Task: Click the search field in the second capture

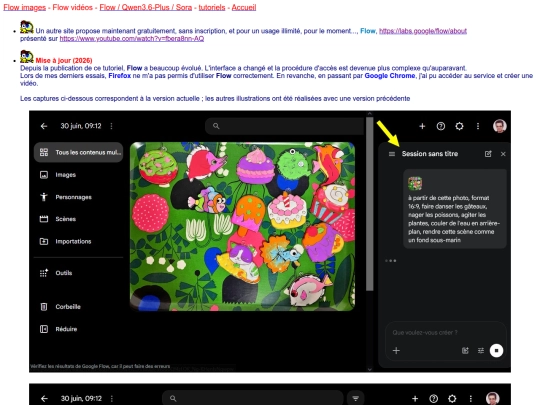Action: click(x=253, y=398)
